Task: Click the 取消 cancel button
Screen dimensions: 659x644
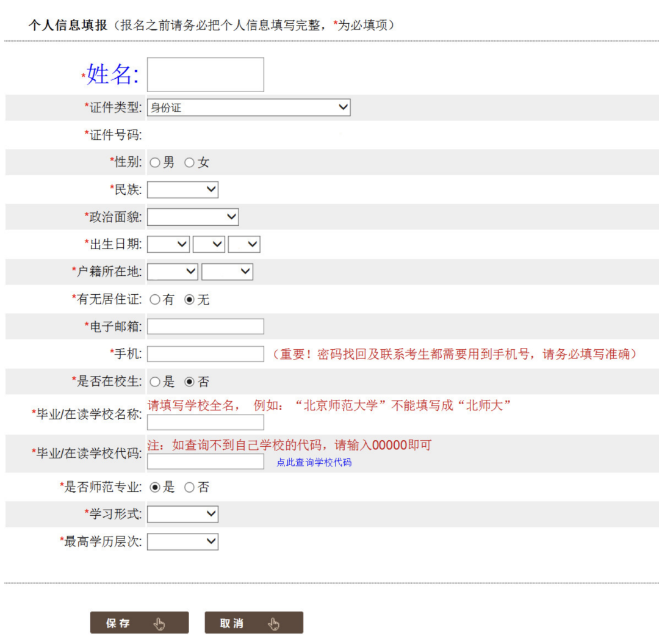Action: coord(253,623)
